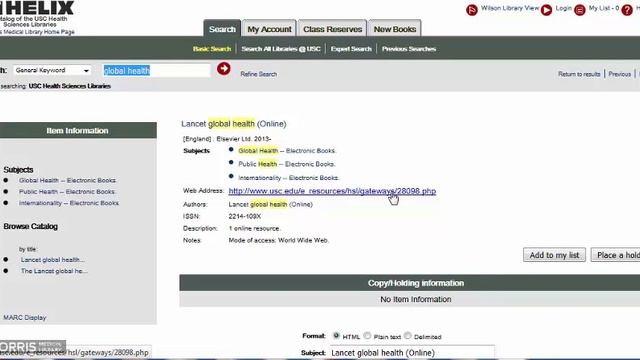This screenshot has width=640, height=360.
Task: Click the red Login arrow icon
Action: click(x=547, y=10)
